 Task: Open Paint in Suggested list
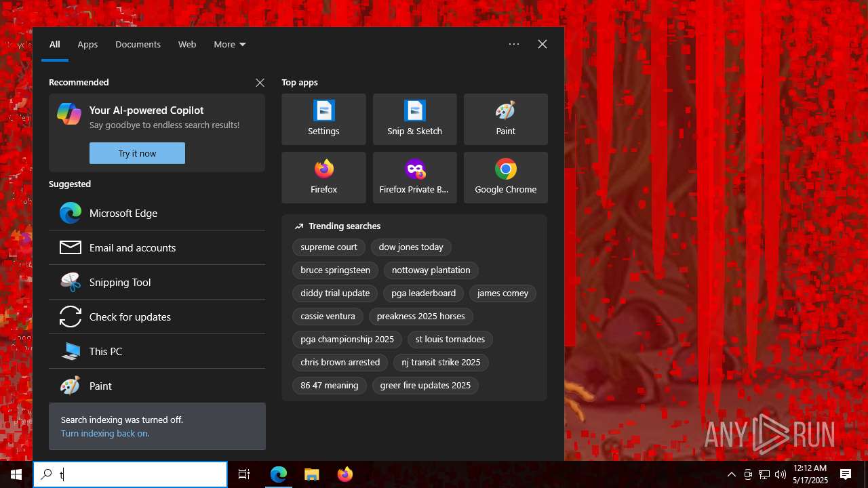click(157, 386)
